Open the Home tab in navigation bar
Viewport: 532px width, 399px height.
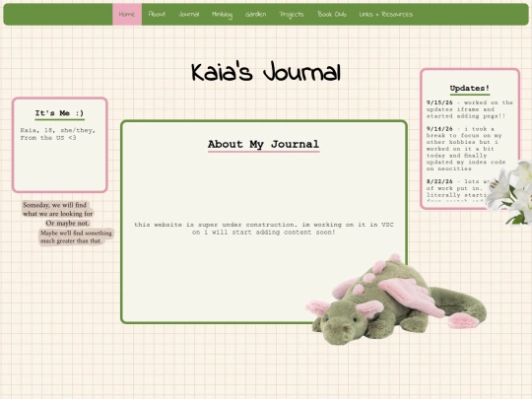[127, 14]
